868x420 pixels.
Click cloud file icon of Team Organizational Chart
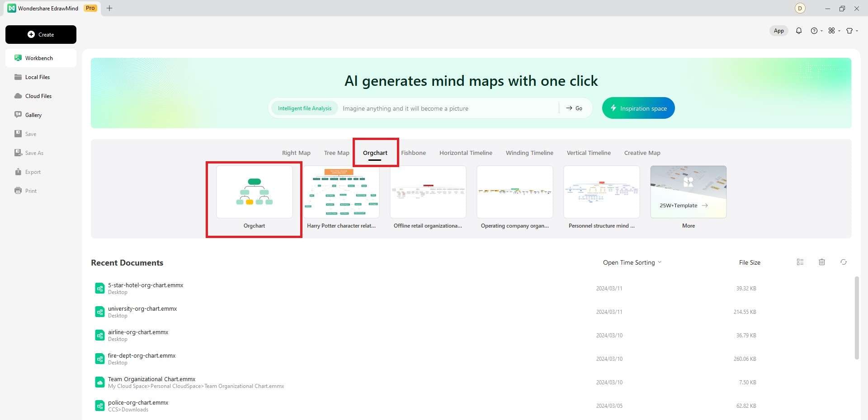point(100,382)
